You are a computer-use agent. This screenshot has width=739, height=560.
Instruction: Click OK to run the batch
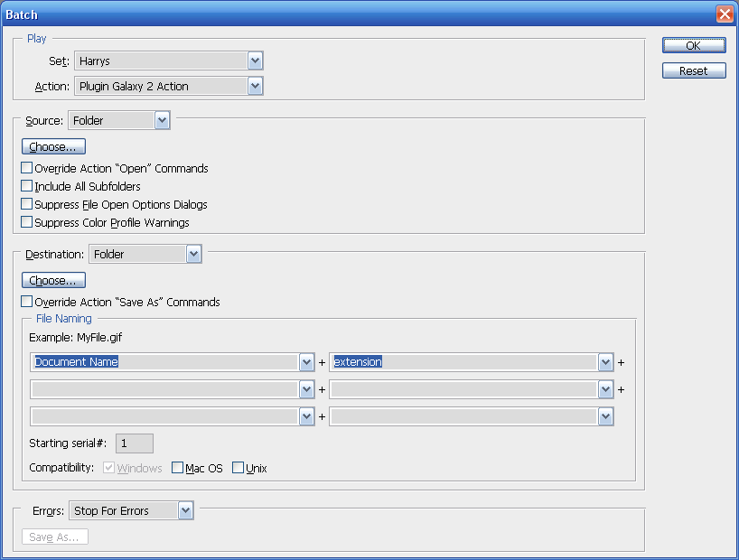pyautogui.click(x=693, y=45)
